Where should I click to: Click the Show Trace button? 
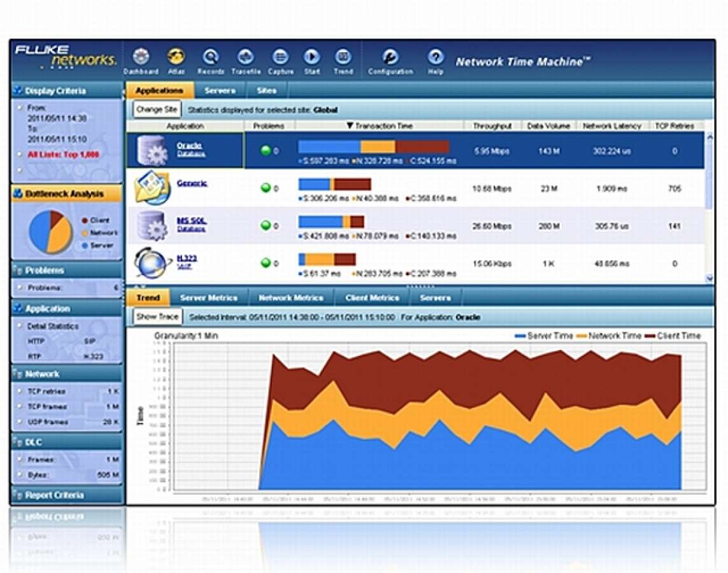157,317
